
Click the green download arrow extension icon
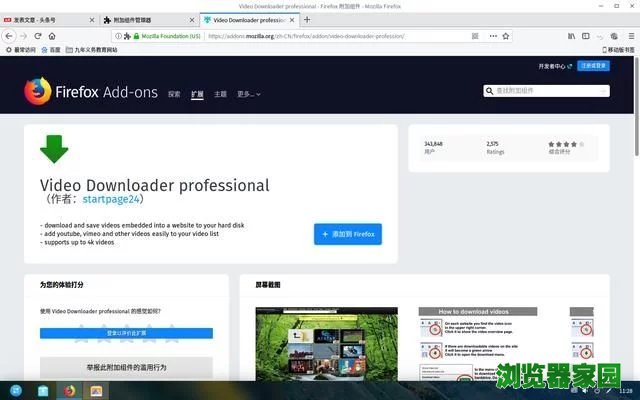pyautogui.click(x=54, y=149)
